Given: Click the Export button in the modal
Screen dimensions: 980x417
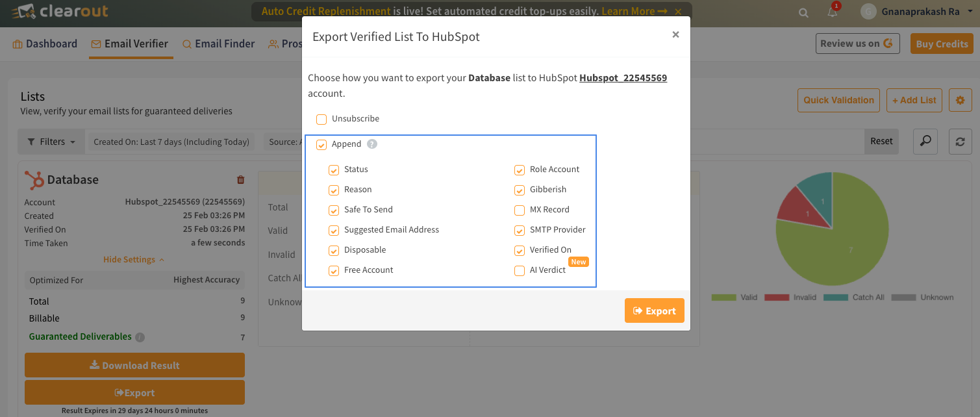Looking at the screenshot, I should tap(654, 310).
